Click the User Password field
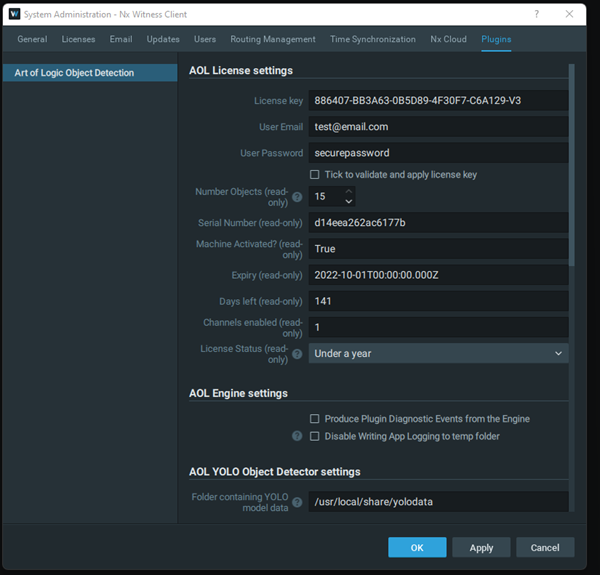 pyautogui.click(x=438, y=153)
